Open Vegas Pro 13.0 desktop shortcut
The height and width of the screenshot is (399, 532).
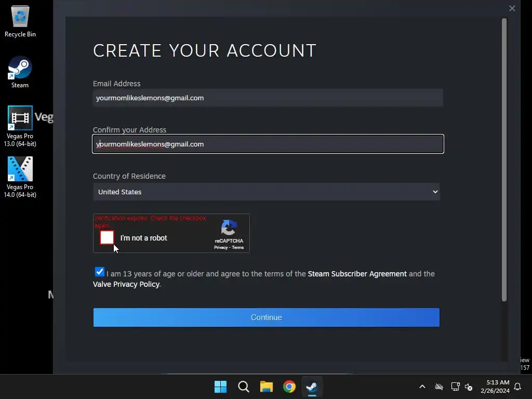point(20,126)
